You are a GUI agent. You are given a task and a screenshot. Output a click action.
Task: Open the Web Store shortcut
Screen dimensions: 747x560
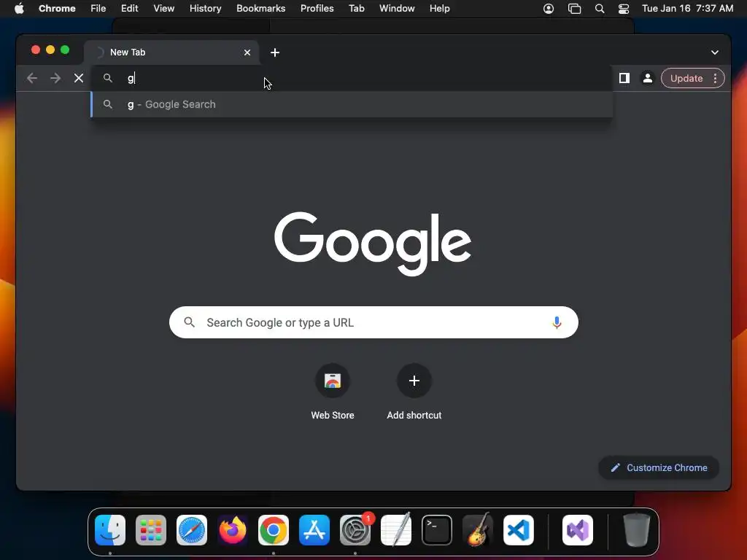coord(333,392)
